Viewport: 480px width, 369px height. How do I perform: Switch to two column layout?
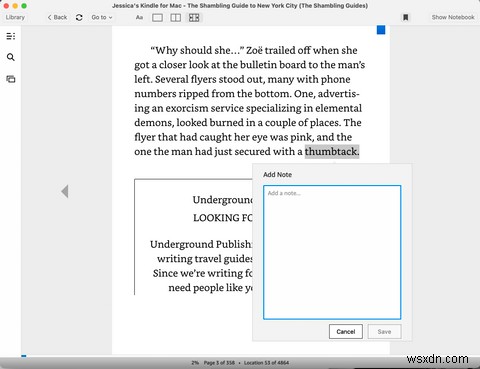176,18
